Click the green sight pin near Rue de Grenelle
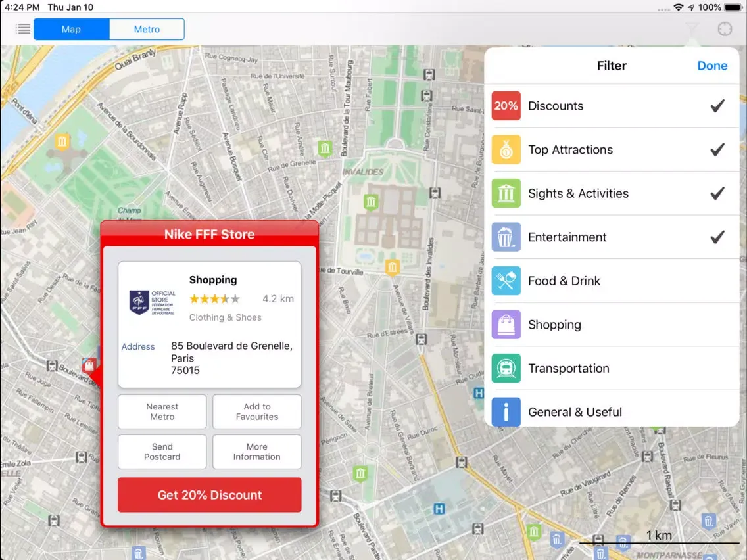Viewport: 747px width, 560px height. 325,149
